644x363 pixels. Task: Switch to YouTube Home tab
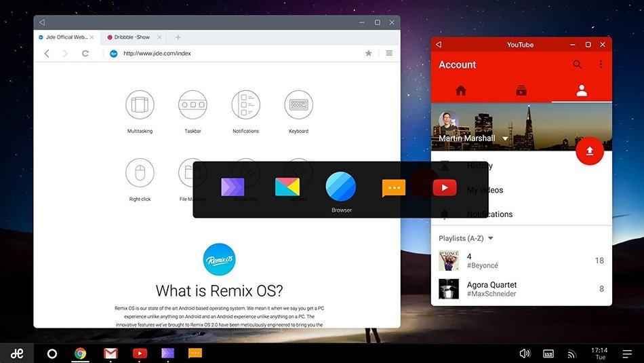coord(461,90)
